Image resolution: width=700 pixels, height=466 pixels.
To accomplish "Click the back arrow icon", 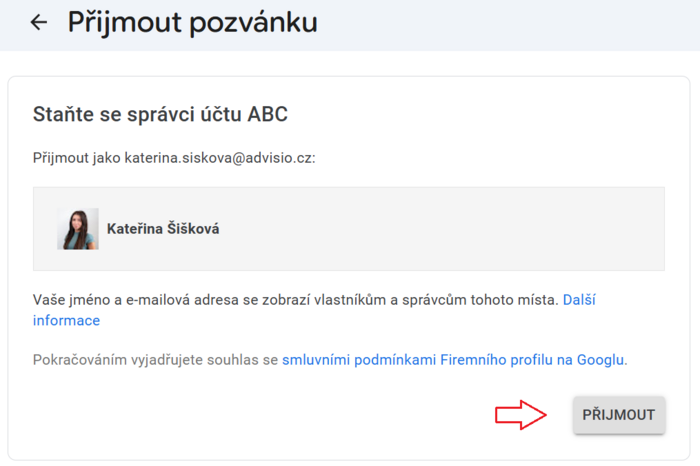I will point(39,22).
